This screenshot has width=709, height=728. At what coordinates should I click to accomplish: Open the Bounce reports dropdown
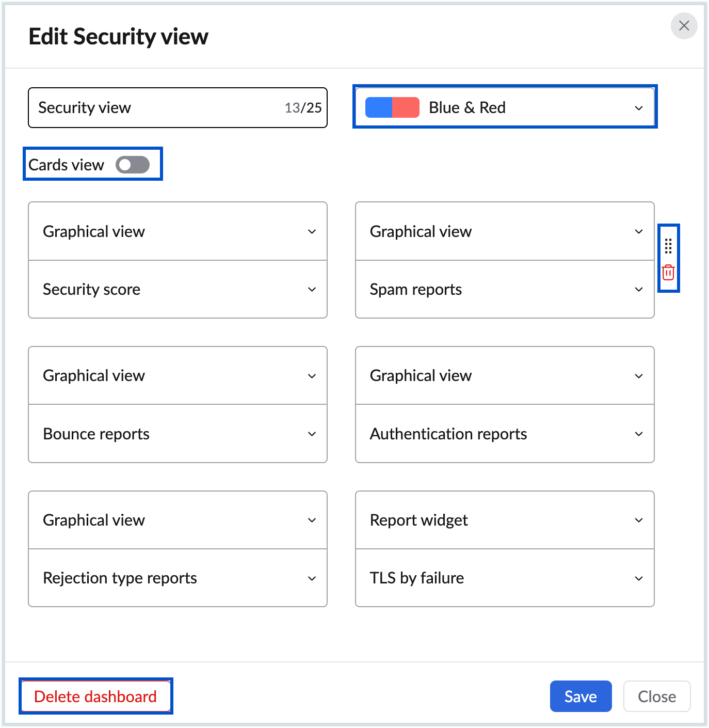(x=178, y=434)
